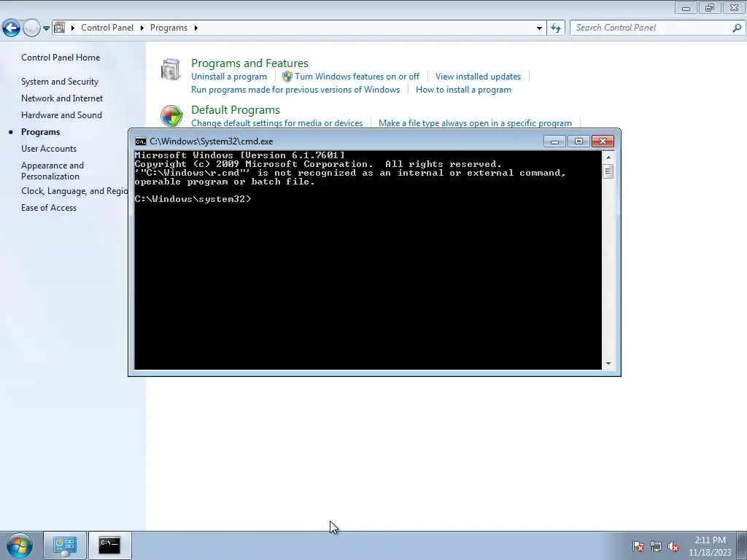Viewport: 747px width, 560px height.
Task: Go back with the Back arrow button
Action: tap(12, 28)
